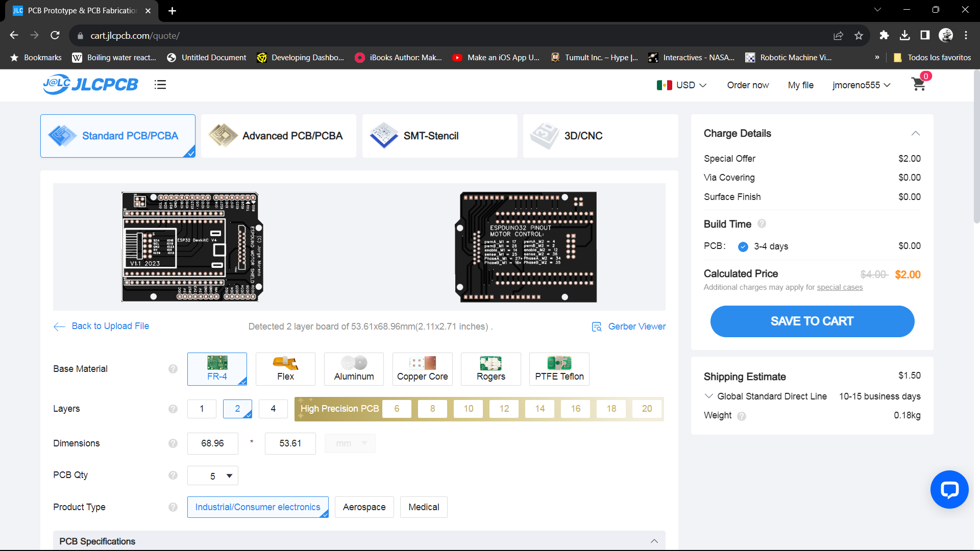980x551 pixels.
Task: Click the top PCB board preview thumbnail
Action: (192, 247)
